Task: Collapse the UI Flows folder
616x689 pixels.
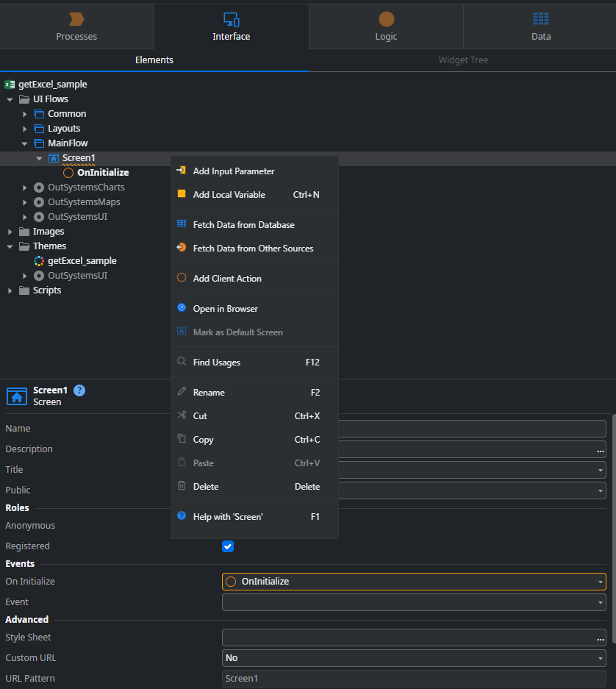Action: [10, 100]
